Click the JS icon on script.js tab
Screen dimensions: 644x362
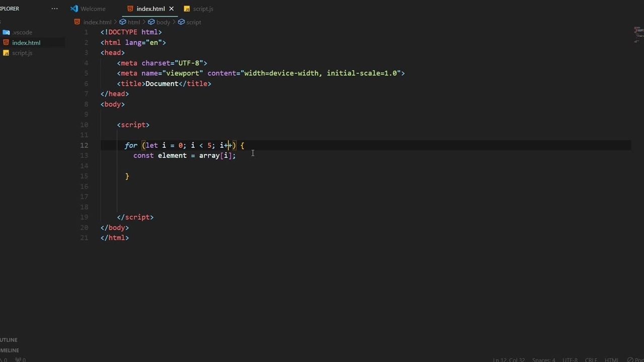(187, 9)
